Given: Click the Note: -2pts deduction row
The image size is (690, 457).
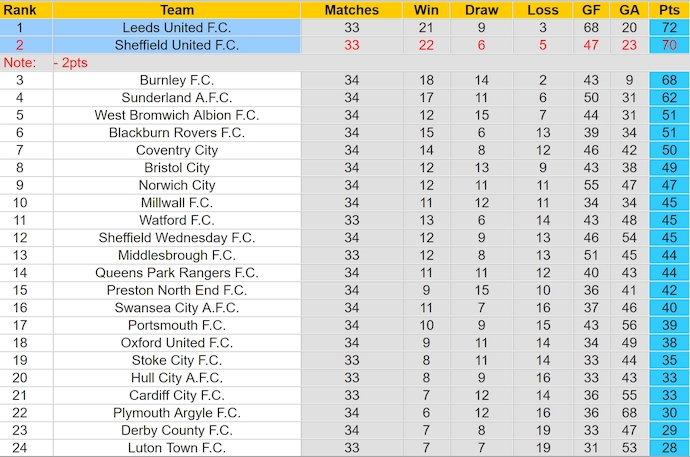Looking at the screenshot, I should click(x=344, y=62).
